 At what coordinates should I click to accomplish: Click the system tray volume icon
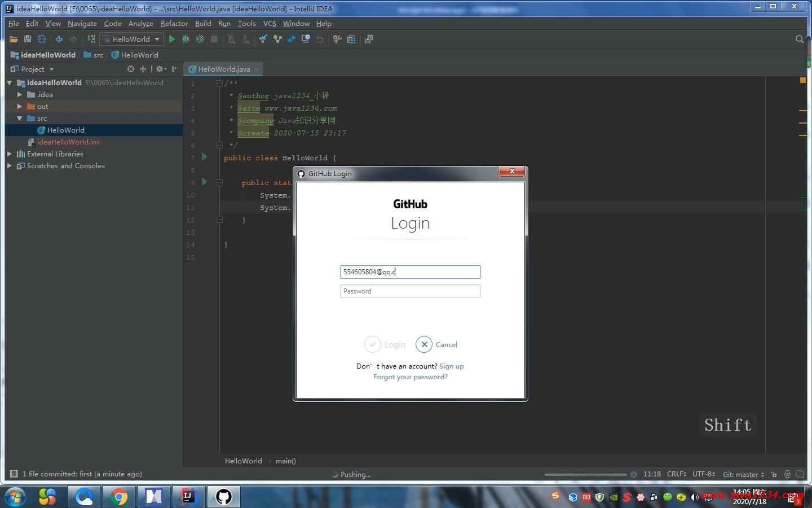694,497
